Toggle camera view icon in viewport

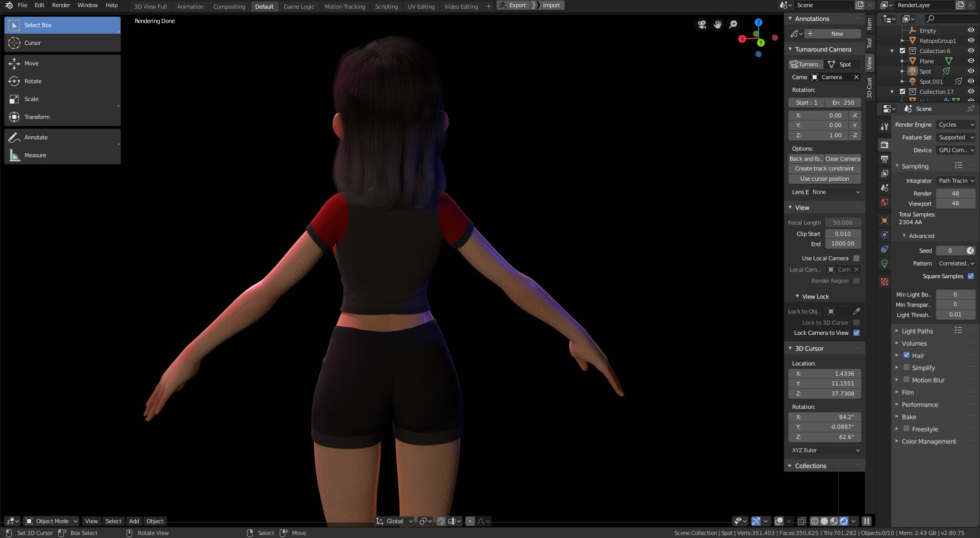coord(701,25)
